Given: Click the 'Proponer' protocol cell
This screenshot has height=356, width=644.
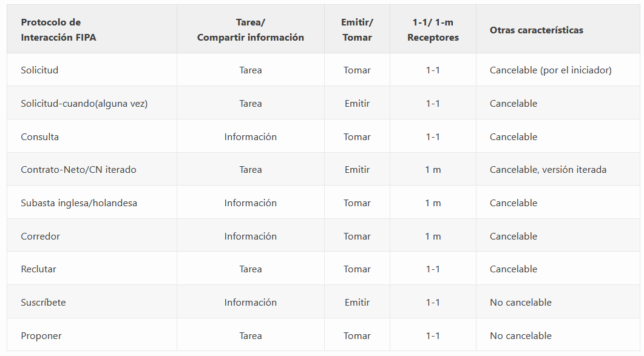Looking at the screenshot, I should (41, 336).
